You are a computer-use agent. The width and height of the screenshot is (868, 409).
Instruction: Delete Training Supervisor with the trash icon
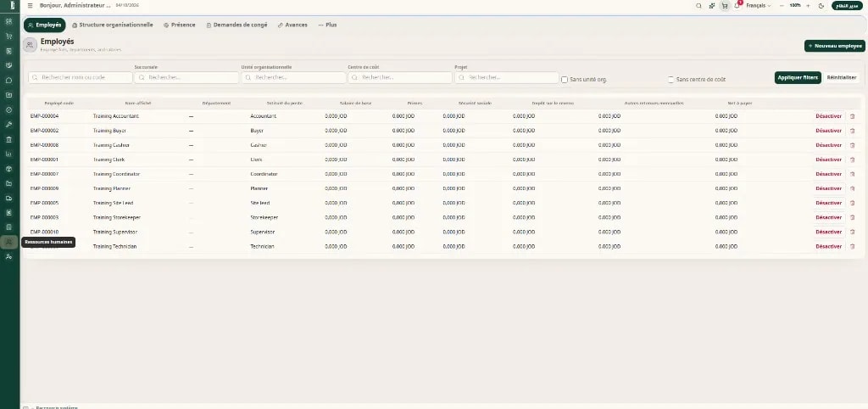point(852,232)
